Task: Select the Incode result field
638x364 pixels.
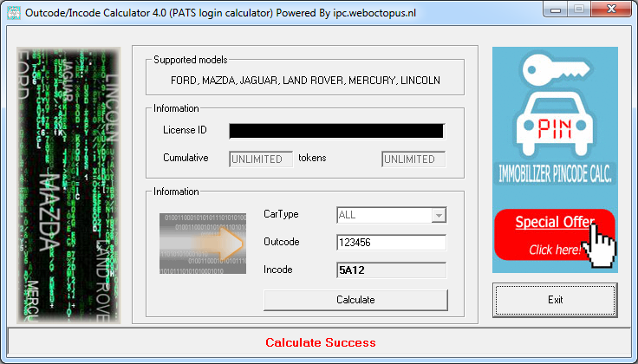Action: coord(392,270)
